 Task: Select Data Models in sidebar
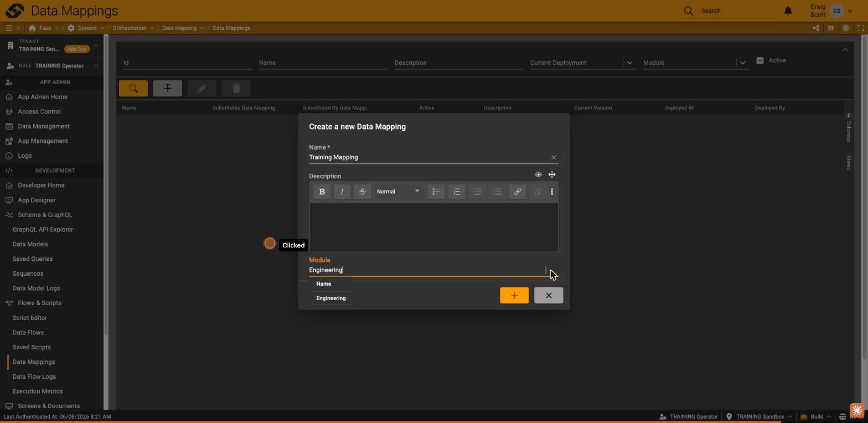click(30, 244)
